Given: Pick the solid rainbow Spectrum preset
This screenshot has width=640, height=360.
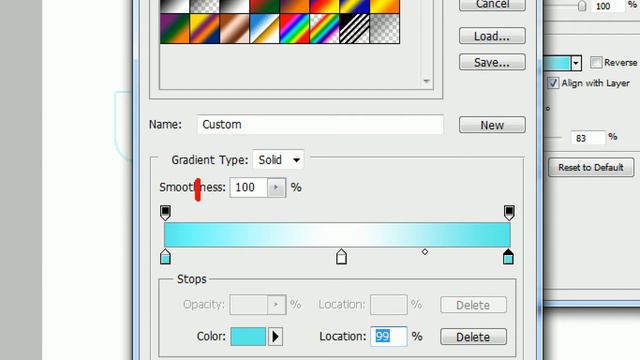Looking at the screenshot, I should pyautogui.click(x=294, y=29).
